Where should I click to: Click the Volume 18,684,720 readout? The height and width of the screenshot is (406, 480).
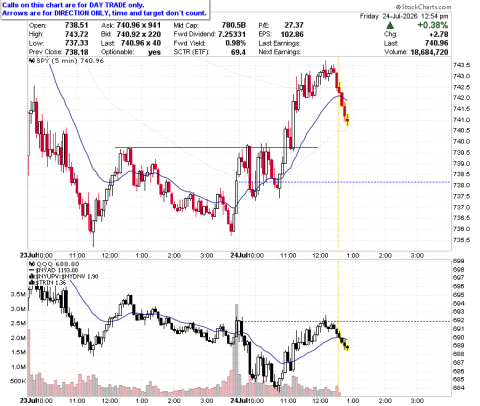pos(416,52)
